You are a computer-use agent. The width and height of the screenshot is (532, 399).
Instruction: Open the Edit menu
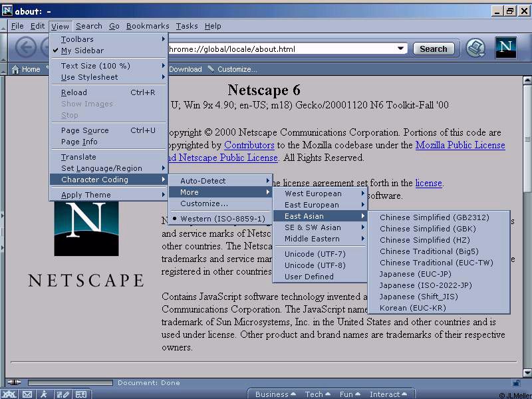[x=37, y=26]
